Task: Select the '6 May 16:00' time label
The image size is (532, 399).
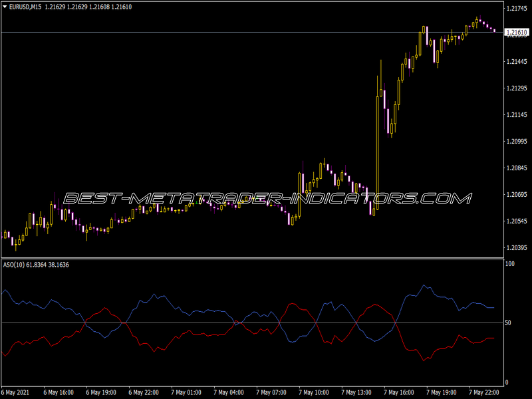Action: (x=59, y=392)
